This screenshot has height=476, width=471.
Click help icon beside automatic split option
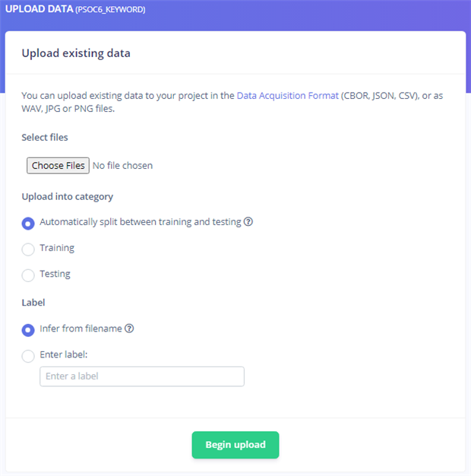[x=248, y=222]
